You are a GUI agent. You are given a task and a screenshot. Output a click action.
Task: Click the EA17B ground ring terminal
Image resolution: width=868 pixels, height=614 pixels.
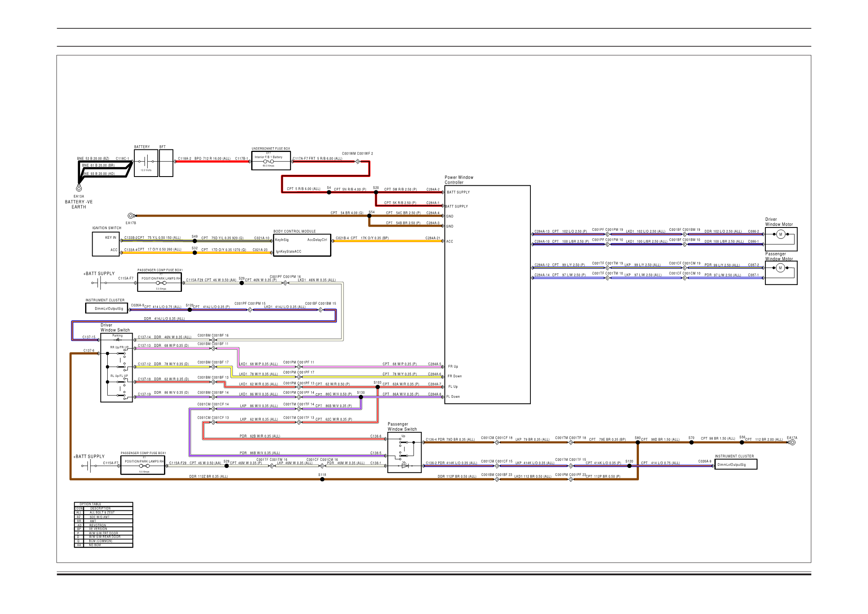pos(131,216)
